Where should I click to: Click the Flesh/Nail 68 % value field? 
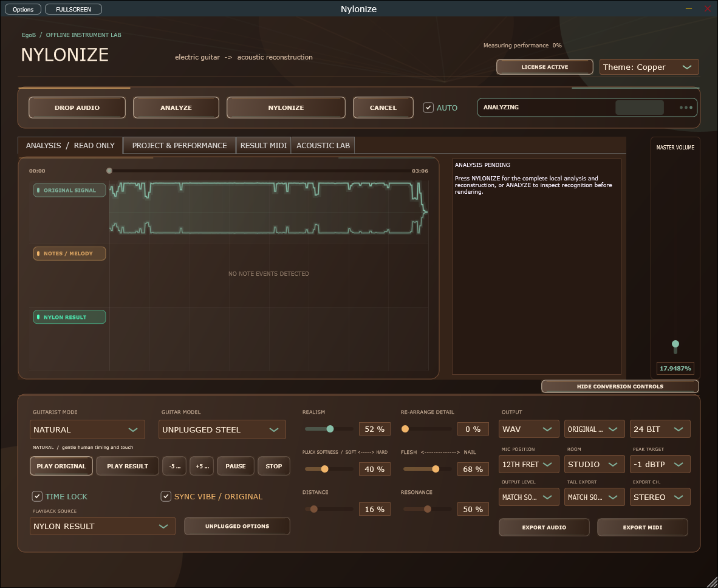tap(473, 469)
